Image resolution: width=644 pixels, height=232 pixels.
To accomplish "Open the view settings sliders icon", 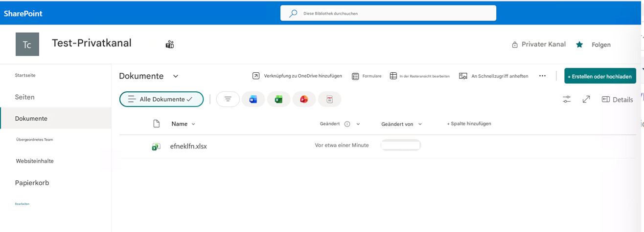I will pos(567,99).
